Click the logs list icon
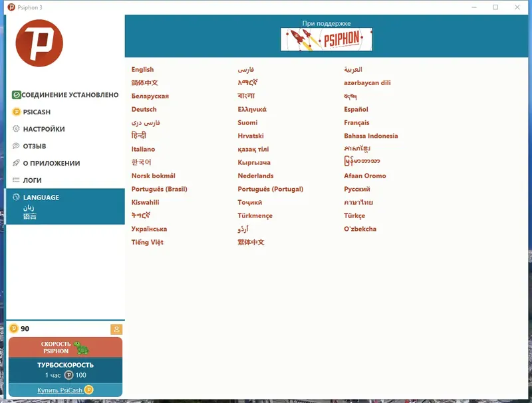 point(16,180)
